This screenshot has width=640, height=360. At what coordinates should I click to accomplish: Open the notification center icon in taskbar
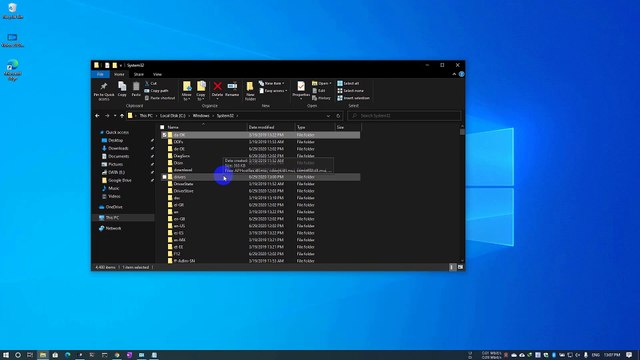click(629, 355)
